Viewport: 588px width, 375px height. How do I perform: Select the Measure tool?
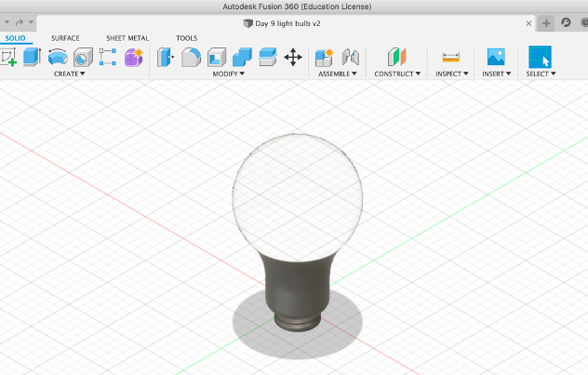click(x=450, y=57)
